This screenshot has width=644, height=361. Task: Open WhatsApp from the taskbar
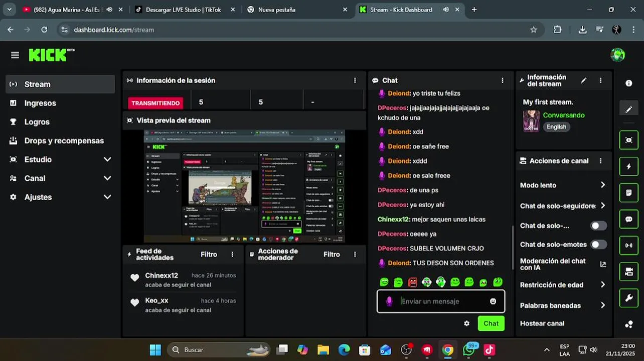pos(469,350)
